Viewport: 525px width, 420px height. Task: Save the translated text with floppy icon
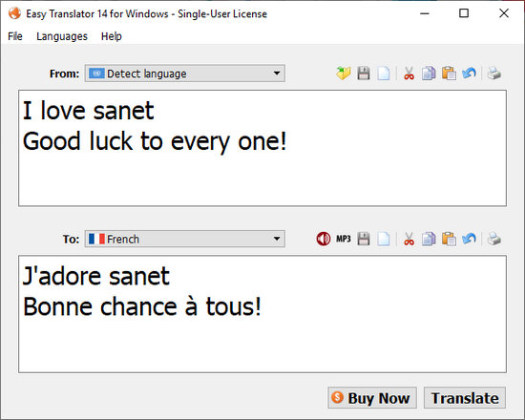click(364, 239)
